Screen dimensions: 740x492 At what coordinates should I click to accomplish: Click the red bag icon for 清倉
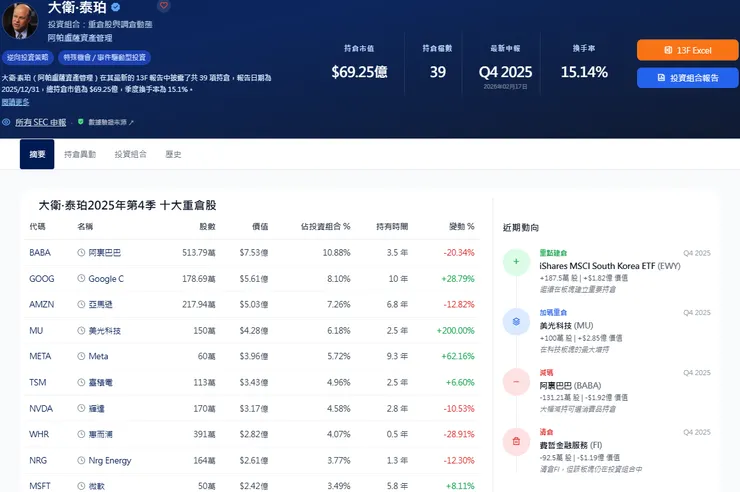coord(516,442)
